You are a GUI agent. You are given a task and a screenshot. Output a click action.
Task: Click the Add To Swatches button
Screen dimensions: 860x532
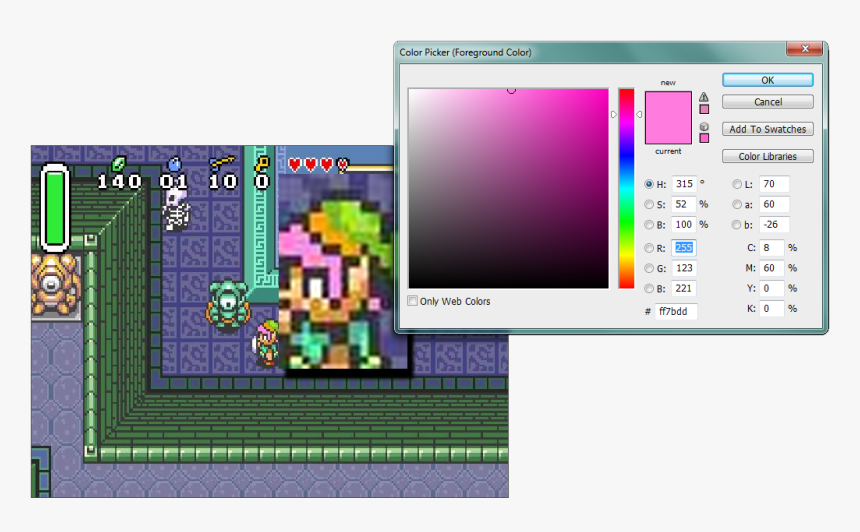(x=767, y=129)
